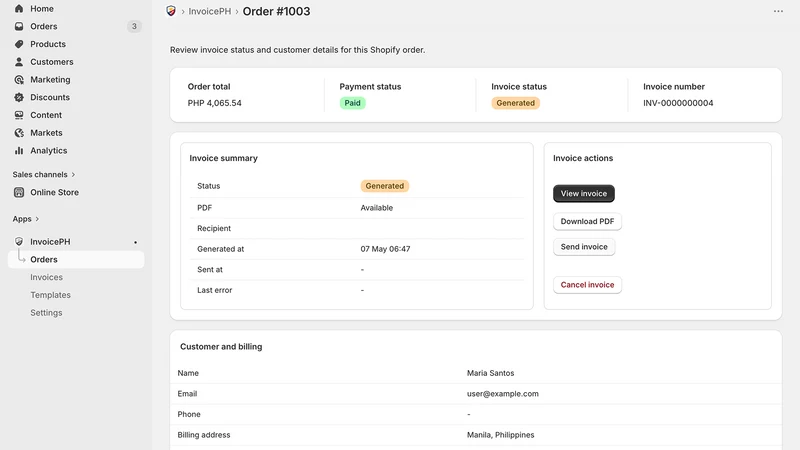The height and width of the screenshot is (450, 800).
Task: Click the Sales channels heading
Action: tap(40, 174)
